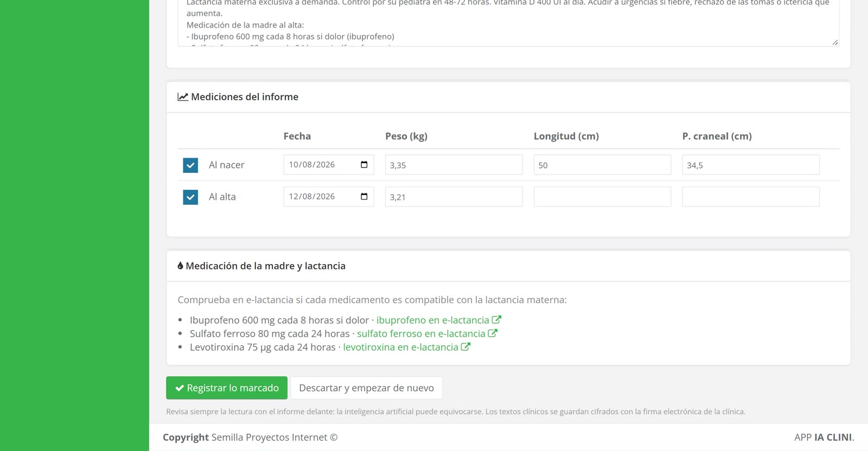Click the empty Al alta P. craneal field
This screenshot has width=868, height=451.
click(x=751, y=197)
